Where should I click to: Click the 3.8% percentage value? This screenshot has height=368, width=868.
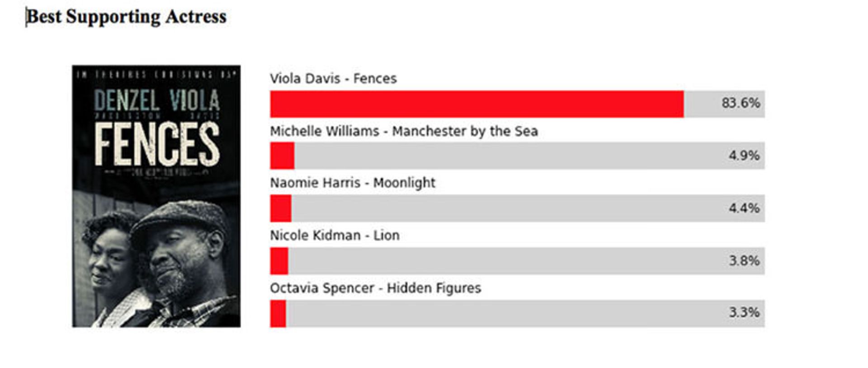click(x=744, y=261)
